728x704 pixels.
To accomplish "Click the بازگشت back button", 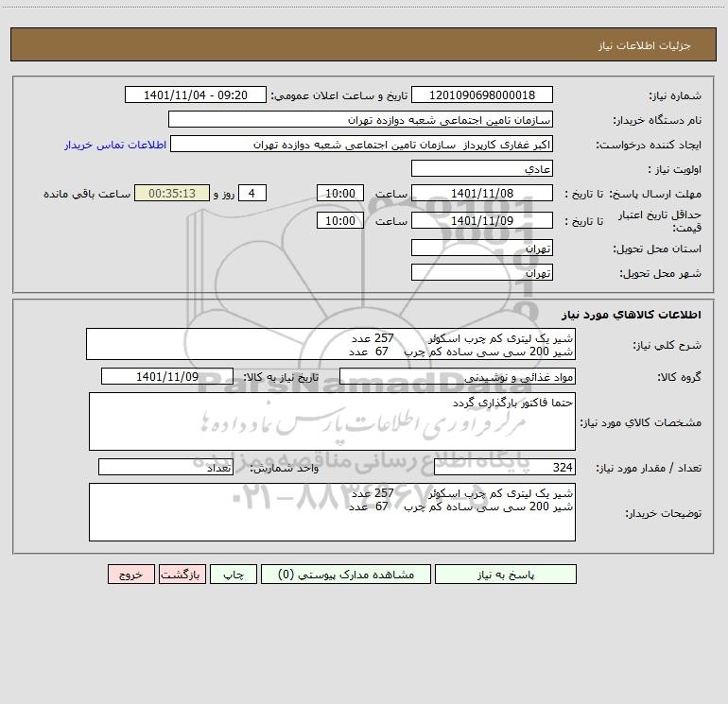I will [182, 574].
